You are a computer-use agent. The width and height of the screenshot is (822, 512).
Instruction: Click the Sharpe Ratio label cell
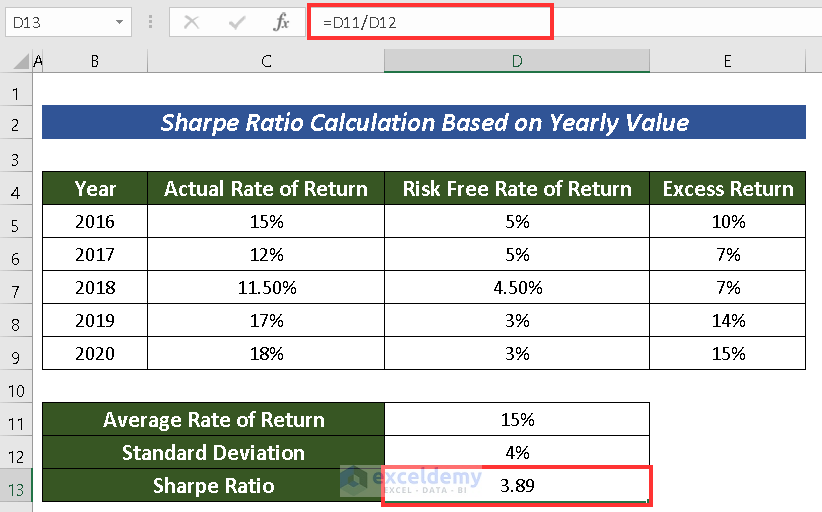point(213,485)
